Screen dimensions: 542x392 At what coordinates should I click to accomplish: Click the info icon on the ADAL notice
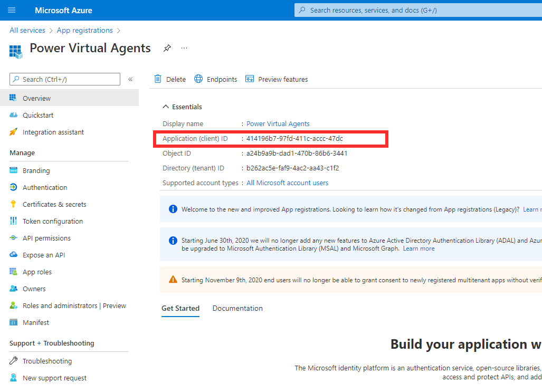coord(173,240)
